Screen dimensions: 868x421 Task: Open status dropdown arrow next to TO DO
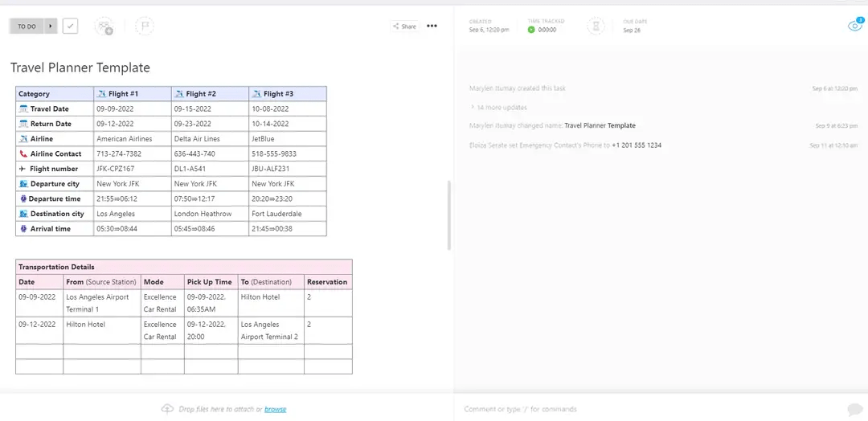click(51, 26)
